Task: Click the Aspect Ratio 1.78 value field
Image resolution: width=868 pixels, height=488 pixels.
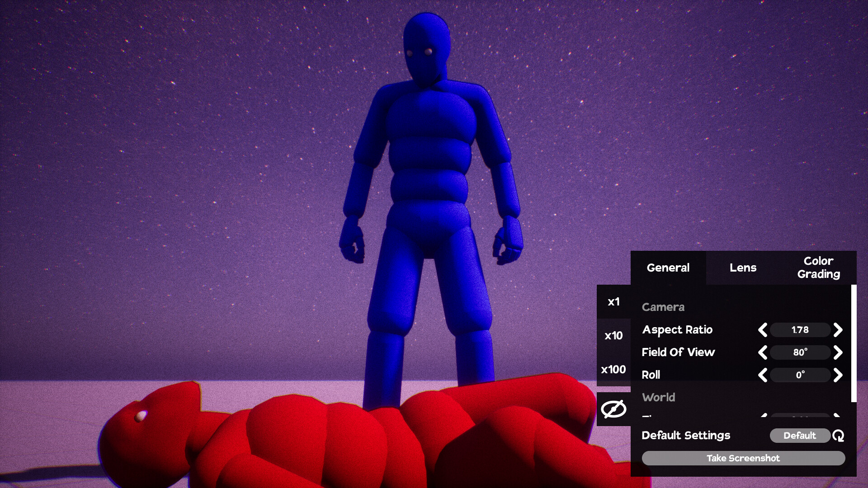Action: tap(800, 330)
